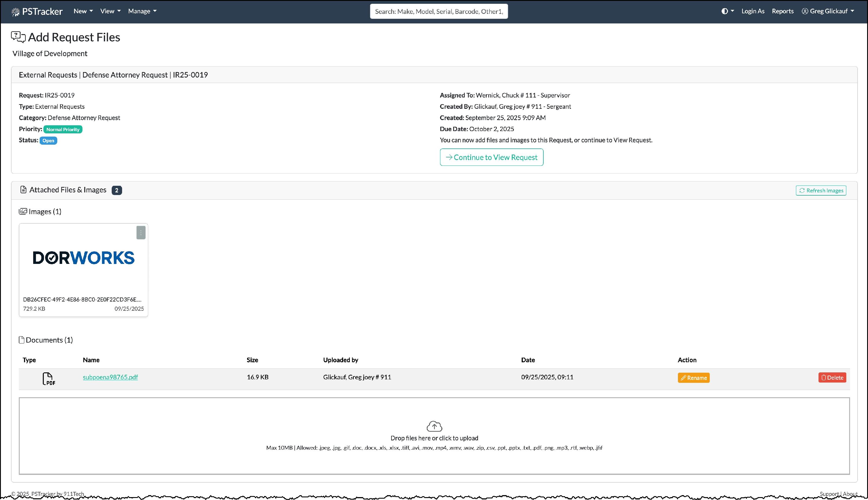This screenshot has height=500, width=868.
Task: Open the Manage dropdown menu
Action: [142, 11]
